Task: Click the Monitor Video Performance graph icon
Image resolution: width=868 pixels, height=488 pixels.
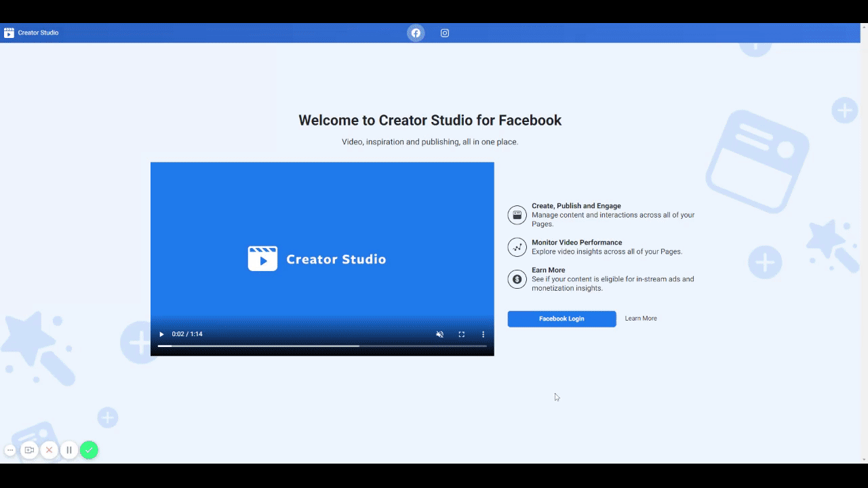Action: coord(517,247)
